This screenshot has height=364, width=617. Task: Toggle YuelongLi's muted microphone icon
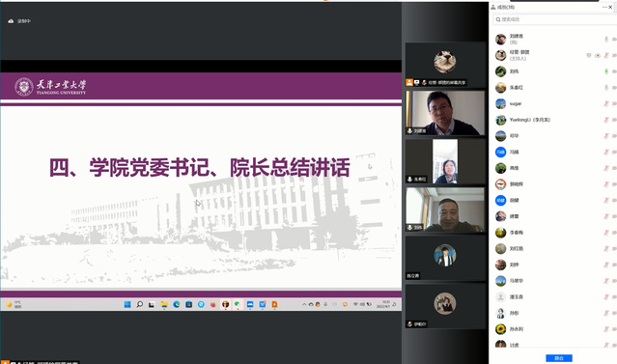pyautogui.click(x=606, y=120)
